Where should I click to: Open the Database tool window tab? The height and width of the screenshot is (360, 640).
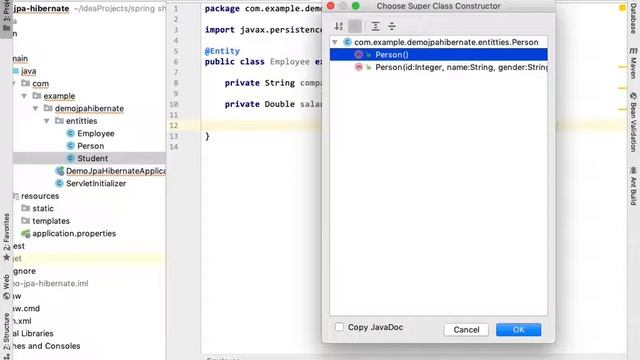pos(633,18)
